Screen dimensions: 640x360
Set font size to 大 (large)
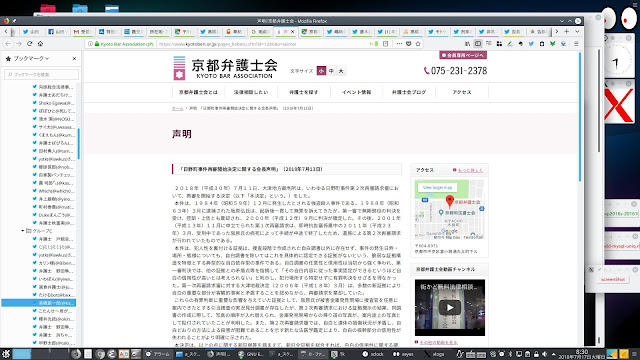pyautogui.click(x=341, y=71)
